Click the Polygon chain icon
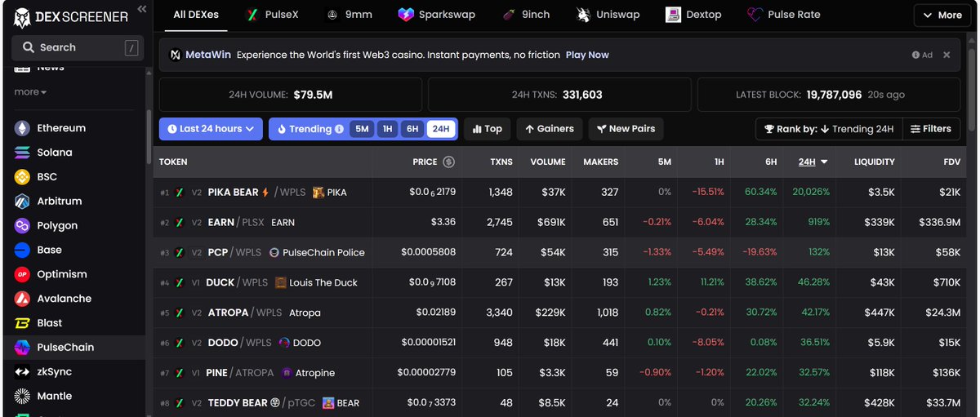The image size is (980, 417). (22, 225)
